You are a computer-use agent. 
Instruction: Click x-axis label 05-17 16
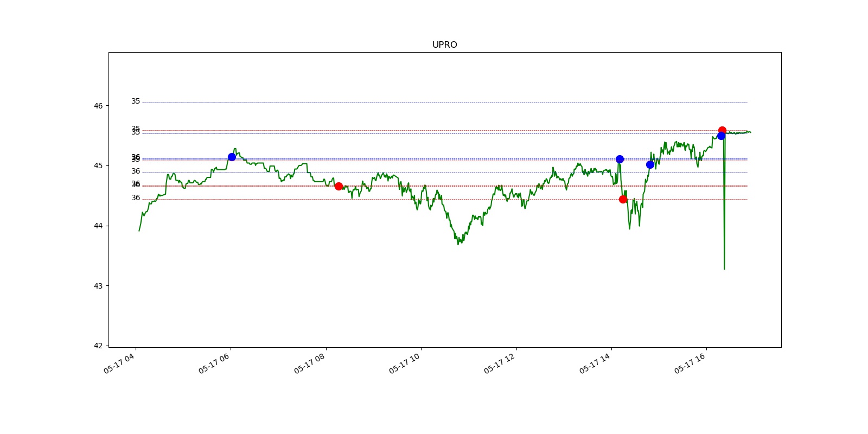[690, 363]
